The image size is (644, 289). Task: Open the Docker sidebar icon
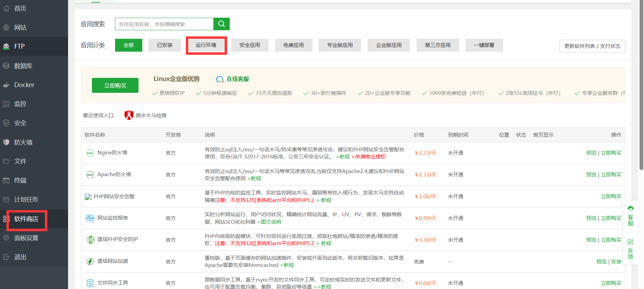tap(6, 85)
